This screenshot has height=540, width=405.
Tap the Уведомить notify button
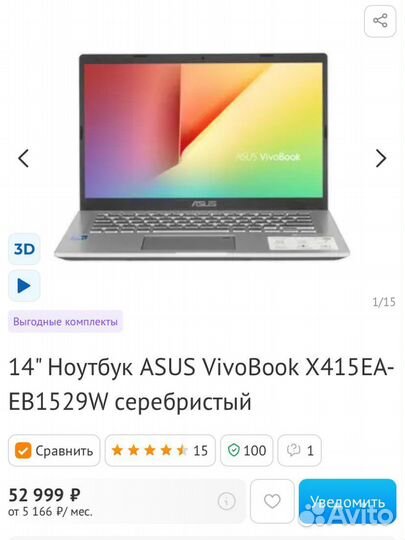347,502
